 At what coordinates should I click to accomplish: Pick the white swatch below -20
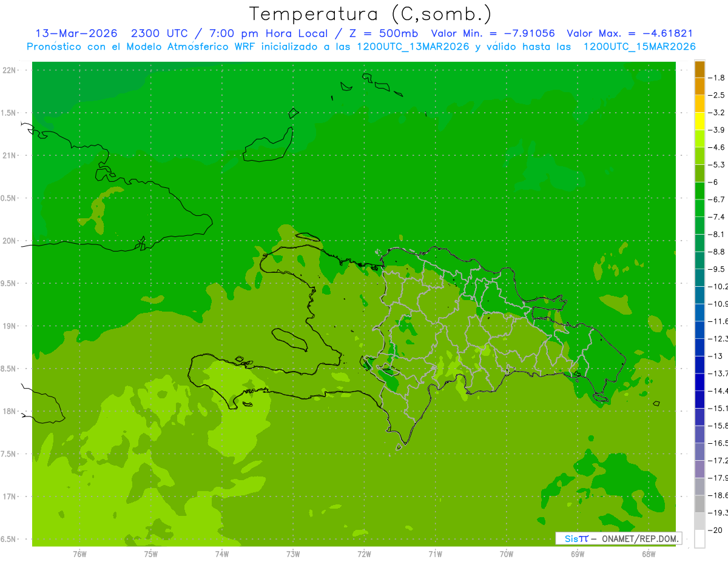click(699, 539)
